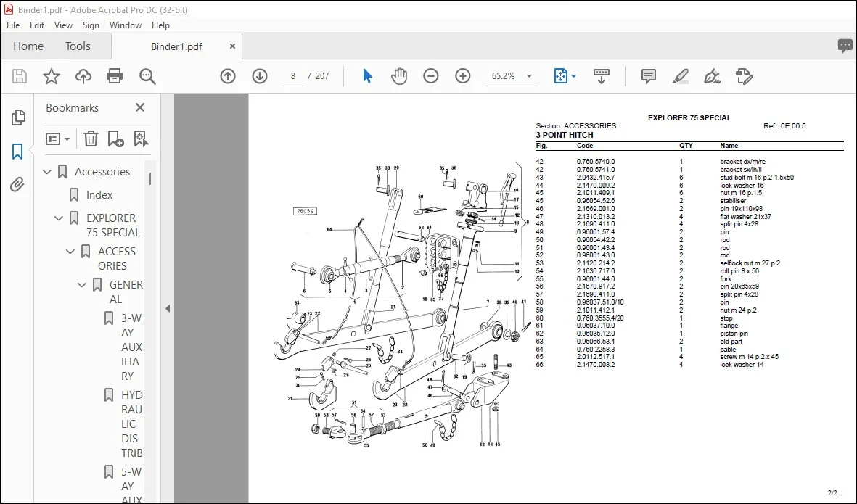Click the 'Ref.: 0E.00.5' text

click(784, 126)
